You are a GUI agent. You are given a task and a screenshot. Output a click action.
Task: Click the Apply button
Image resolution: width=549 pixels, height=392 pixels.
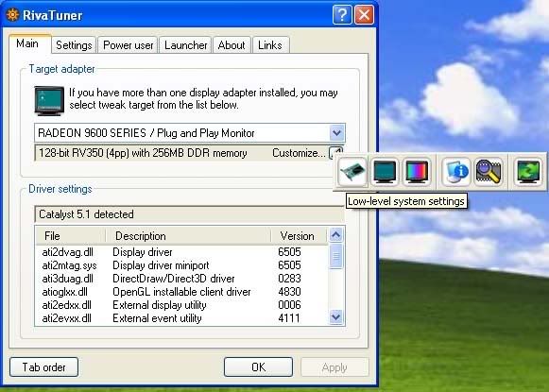coord(335,367)
